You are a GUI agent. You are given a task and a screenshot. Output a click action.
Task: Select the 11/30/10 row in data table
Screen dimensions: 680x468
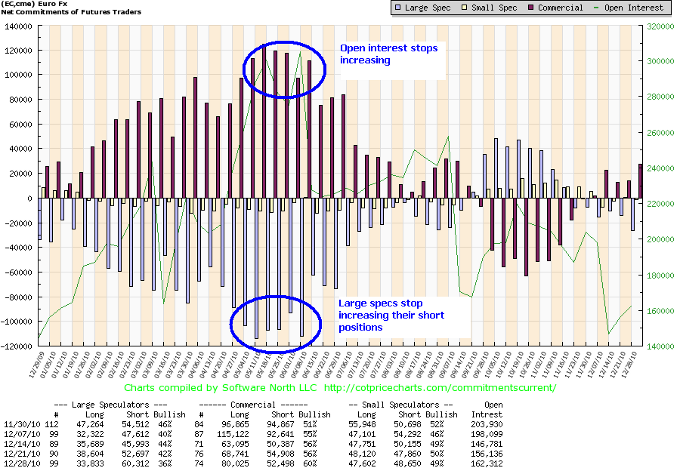[339, 422]
